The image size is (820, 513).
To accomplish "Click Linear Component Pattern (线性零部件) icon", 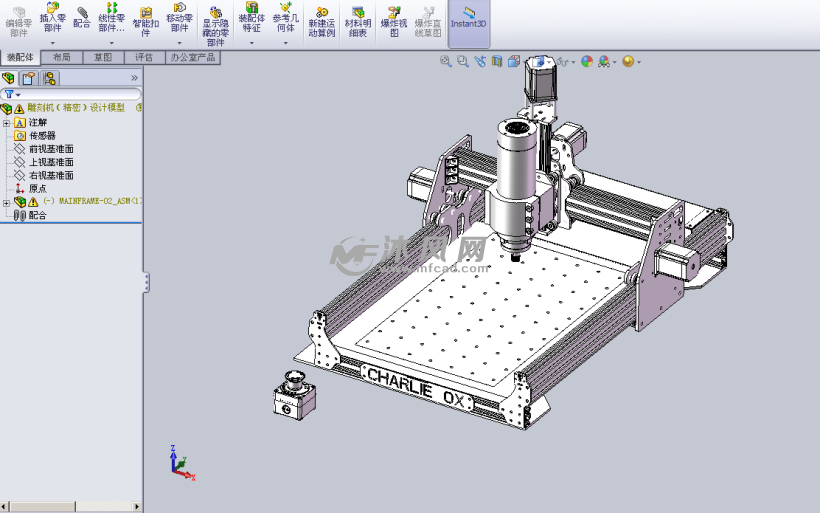I will tap(111, 17).
